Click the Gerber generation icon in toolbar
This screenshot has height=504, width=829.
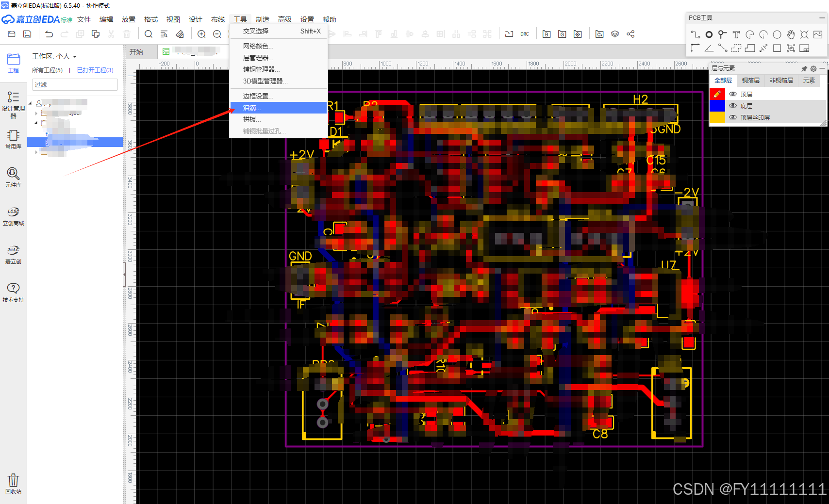(x=562, y=34)
